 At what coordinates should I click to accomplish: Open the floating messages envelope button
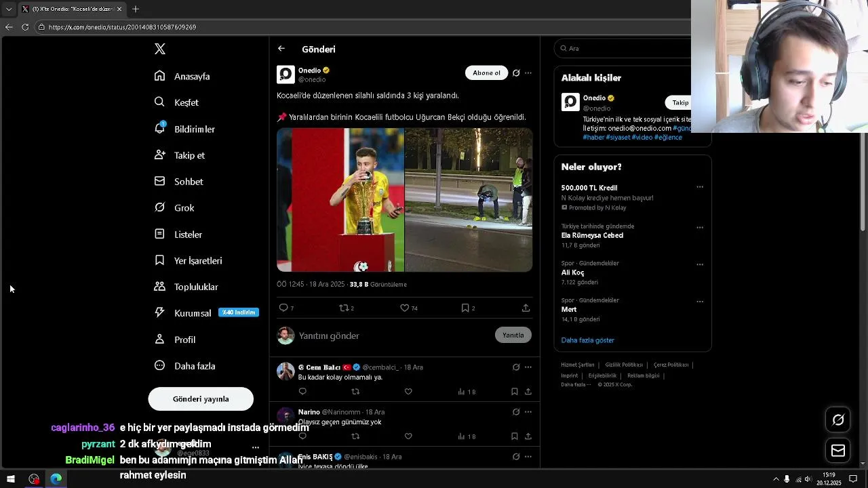[x=838, y=451]
